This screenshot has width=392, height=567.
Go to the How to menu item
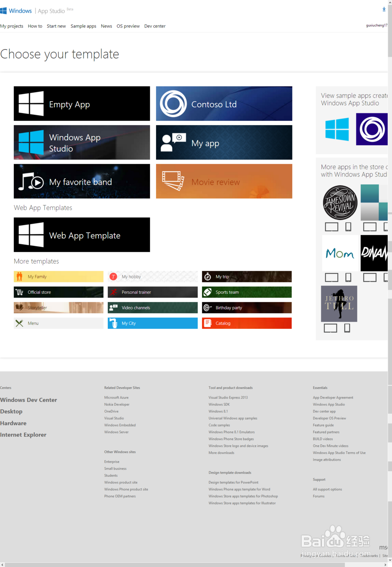[x=35, y=26]
